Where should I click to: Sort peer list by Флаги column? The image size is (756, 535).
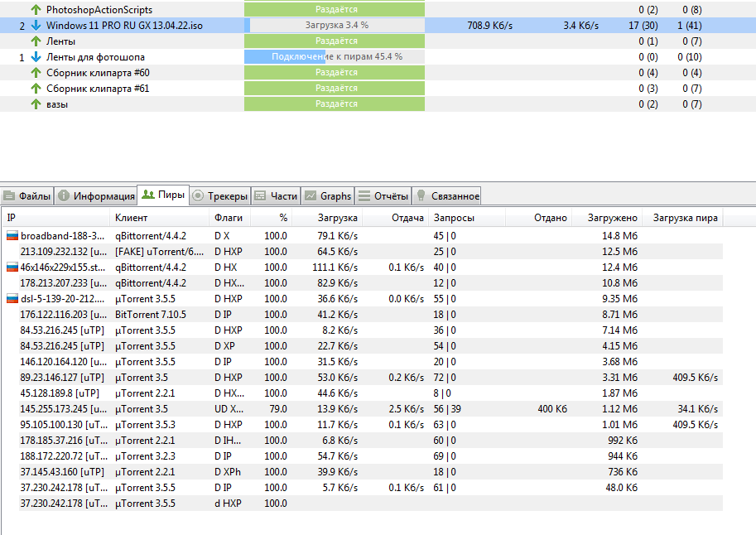pos(229,218)
